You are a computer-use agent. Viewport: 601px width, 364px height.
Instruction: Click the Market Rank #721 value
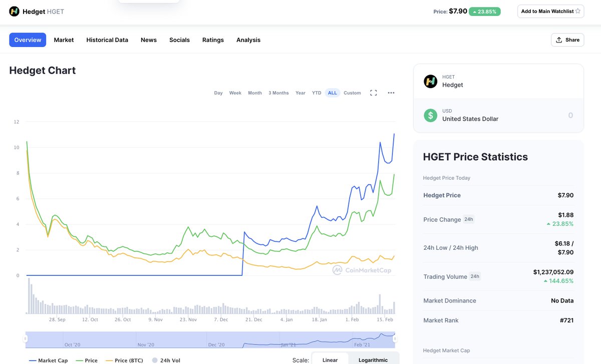click(566, 320)
